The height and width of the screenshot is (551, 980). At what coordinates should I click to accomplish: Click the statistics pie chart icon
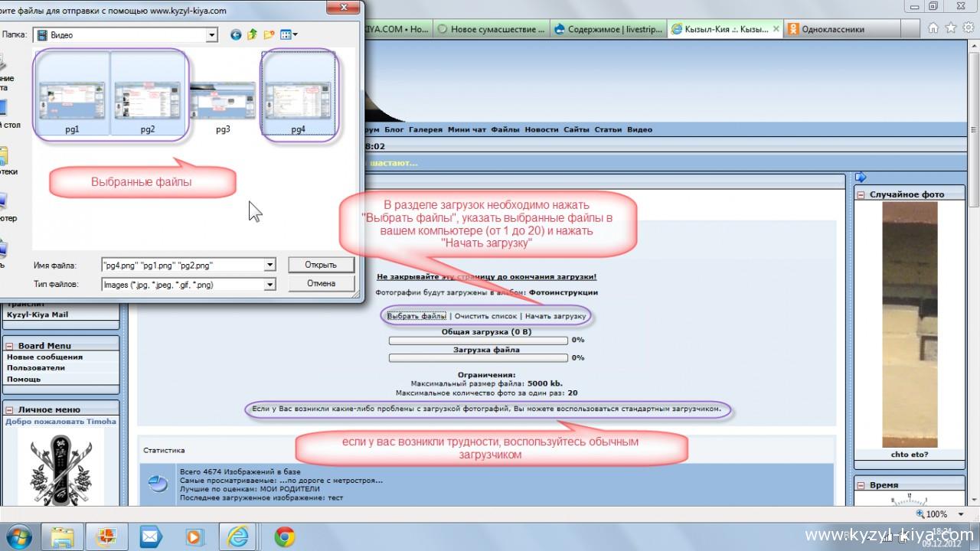pos(158,484)
